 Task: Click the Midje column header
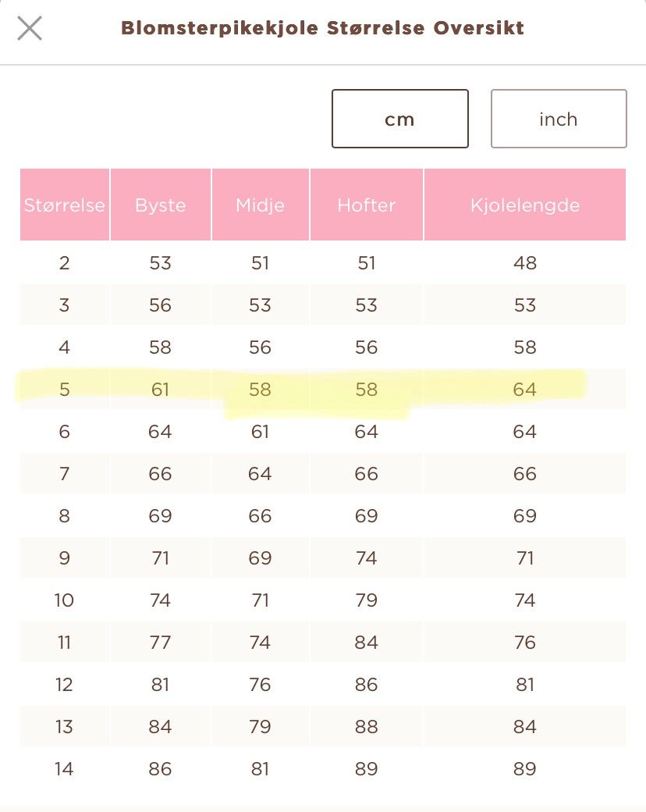[260, 205]
